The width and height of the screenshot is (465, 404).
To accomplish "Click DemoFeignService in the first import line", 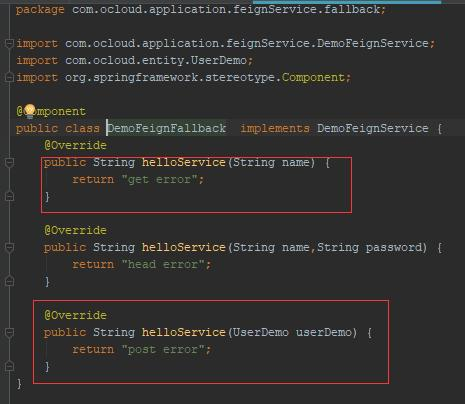I will tap(373, 43).
